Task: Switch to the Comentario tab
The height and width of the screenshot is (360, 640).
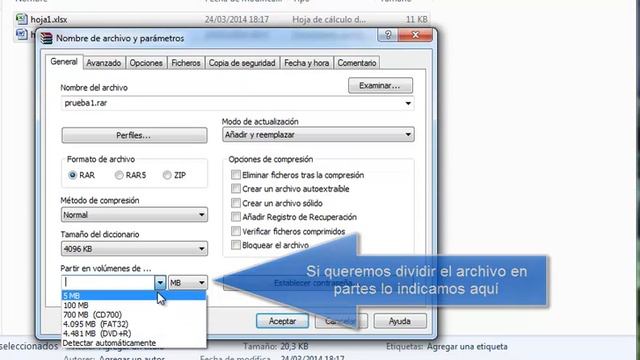Action: click(x=357, y=63)
